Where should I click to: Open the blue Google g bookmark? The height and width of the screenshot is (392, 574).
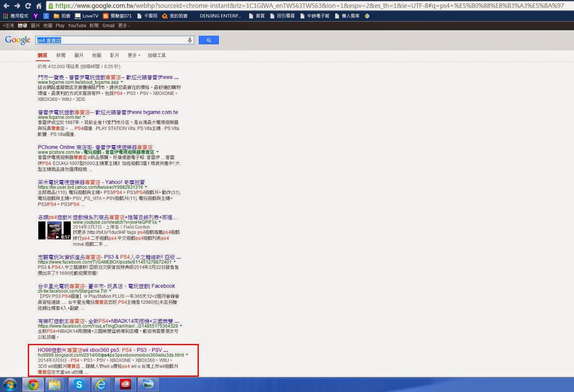click(x=46, y=16)
